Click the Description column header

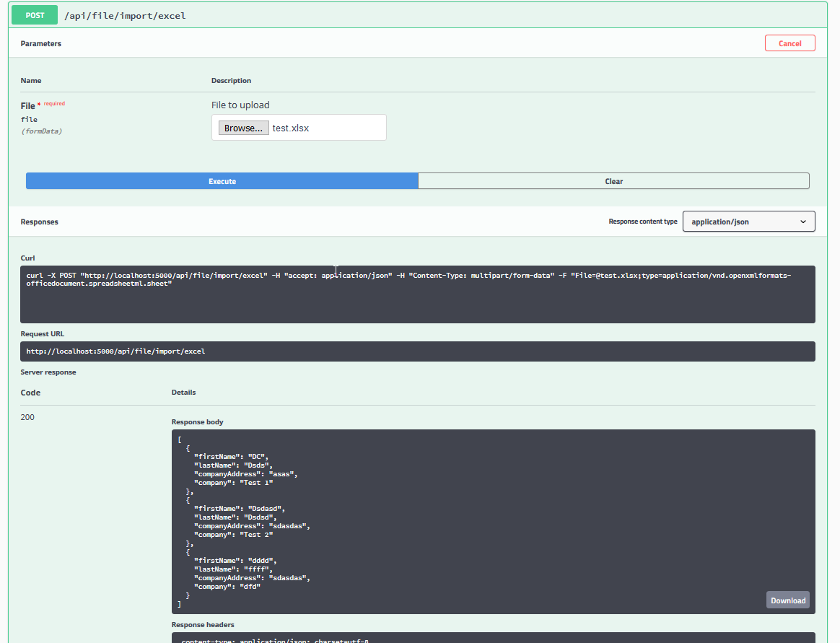pyautogui.click(x=231, y=80)
